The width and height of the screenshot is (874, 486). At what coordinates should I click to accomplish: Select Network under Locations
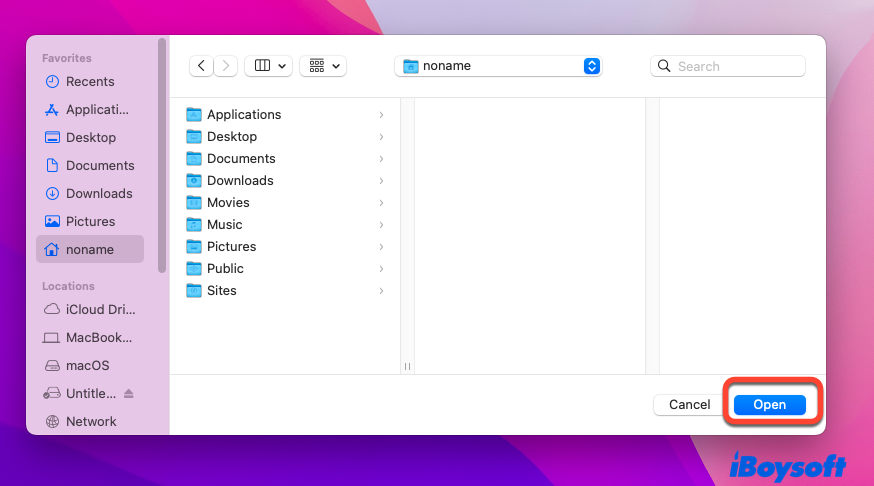tap(90, 422)
